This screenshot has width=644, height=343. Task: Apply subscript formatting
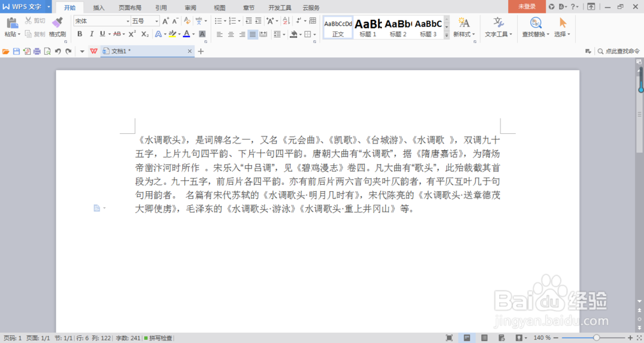click(145, 34)
